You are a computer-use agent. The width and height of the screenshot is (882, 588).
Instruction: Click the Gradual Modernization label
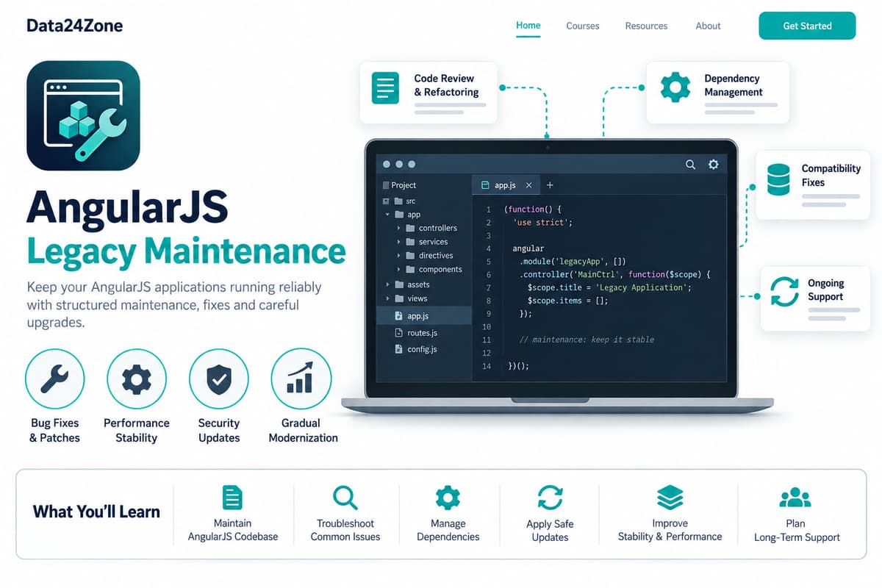pyautogui.click(x=303, y=430)
